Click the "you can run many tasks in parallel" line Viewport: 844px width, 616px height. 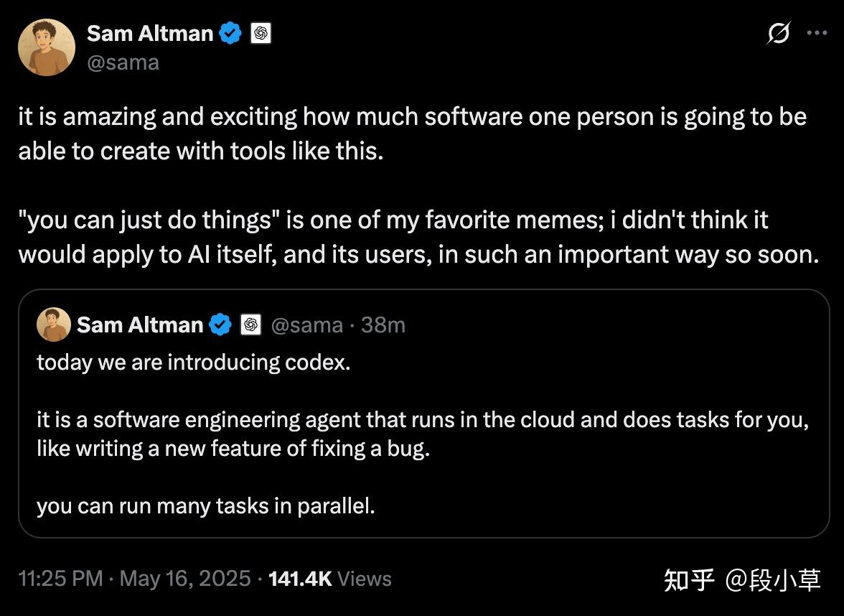[206, 506]
